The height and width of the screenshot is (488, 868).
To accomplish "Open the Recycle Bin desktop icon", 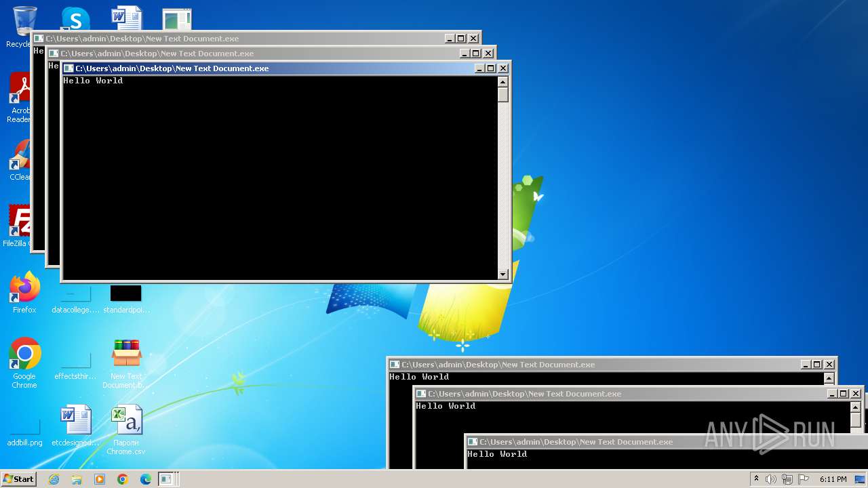I will (x=20, y=24).
